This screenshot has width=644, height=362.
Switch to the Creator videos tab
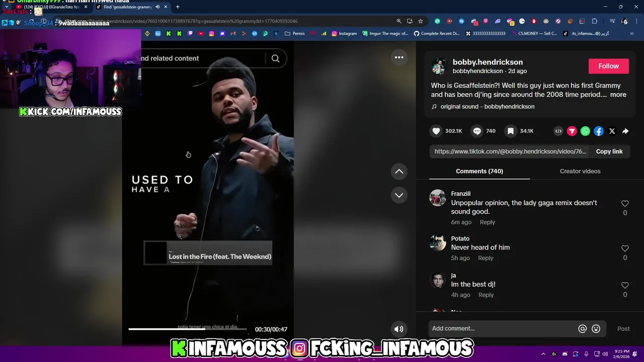580,171
